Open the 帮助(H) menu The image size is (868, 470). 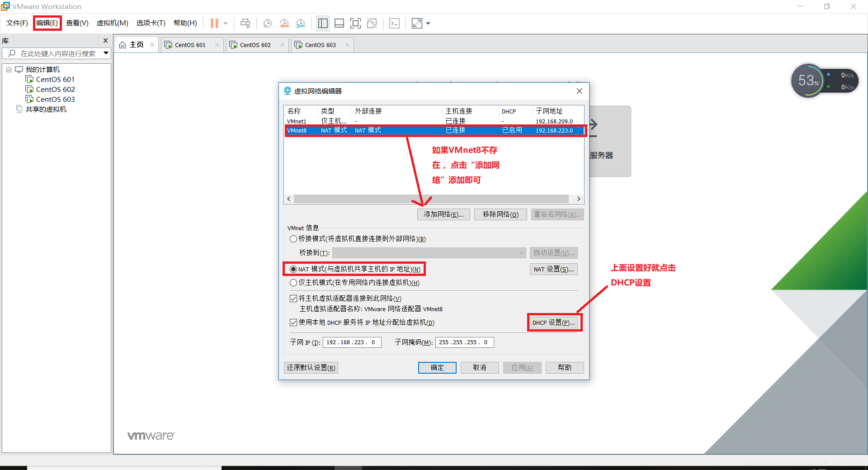pyautogui.click(x=185, y=23)
